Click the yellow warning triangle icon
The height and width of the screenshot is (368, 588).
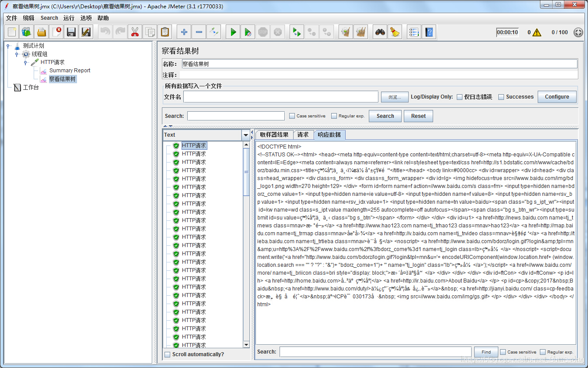(537, 32)
